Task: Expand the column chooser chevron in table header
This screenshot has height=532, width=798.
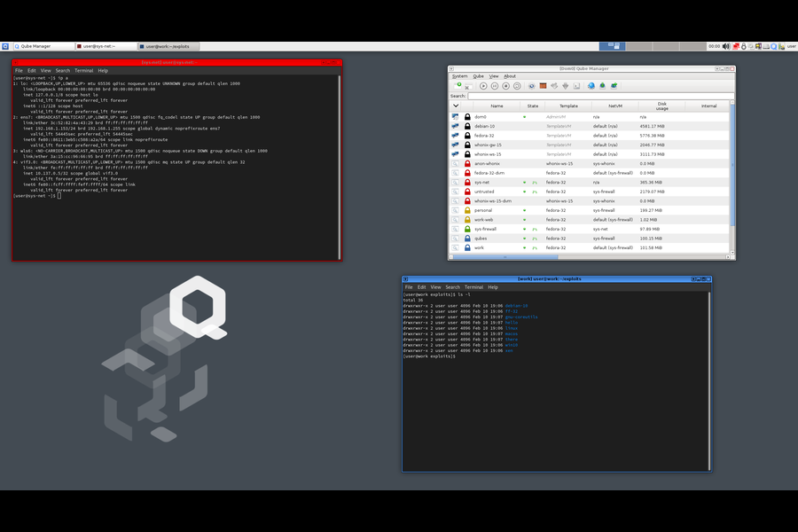Action: coord(456,106)
